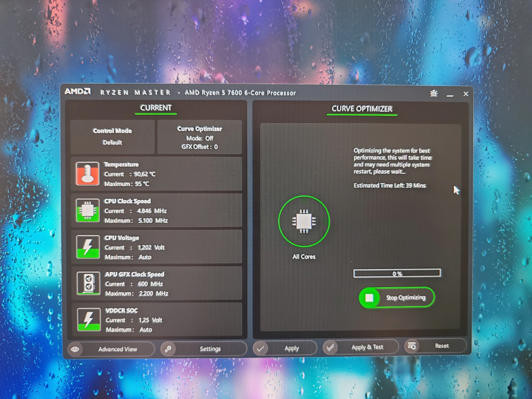Click the green CPU Clock Speed chip icon

(x=88, y=210)
